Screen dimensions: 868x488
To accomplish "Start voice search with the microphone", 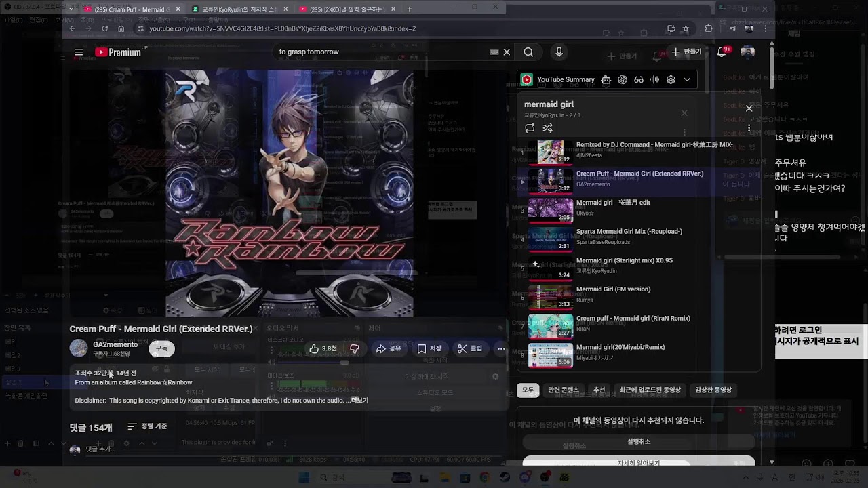I will click(559, 52).
